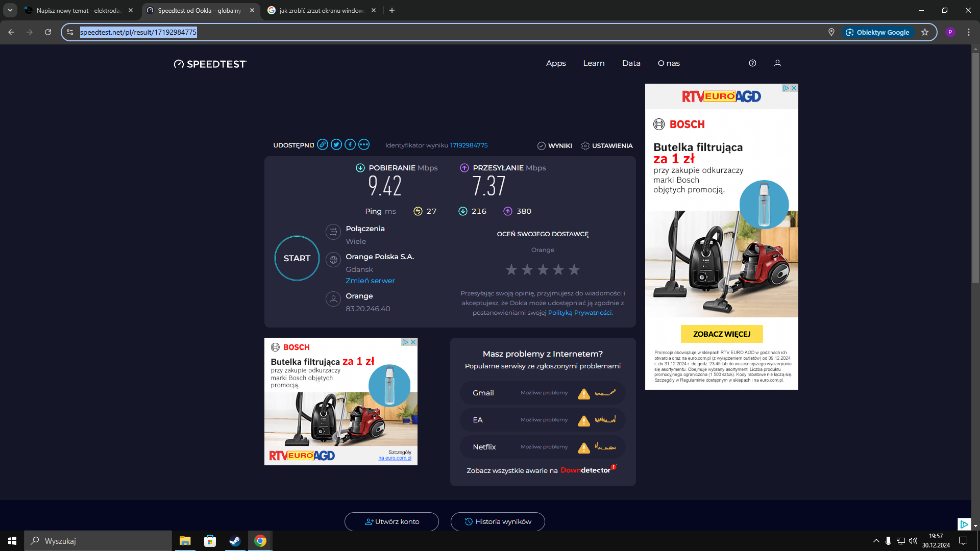980x551 pixels.
Task: Click the page vertical scrollbar thumb
Action: point(975,168)
